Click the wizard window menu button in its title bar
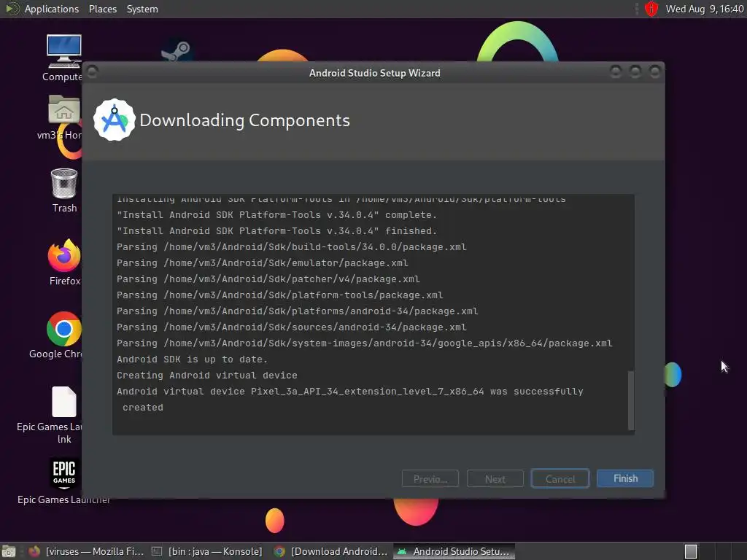747x560 pixels. point(93,72)
